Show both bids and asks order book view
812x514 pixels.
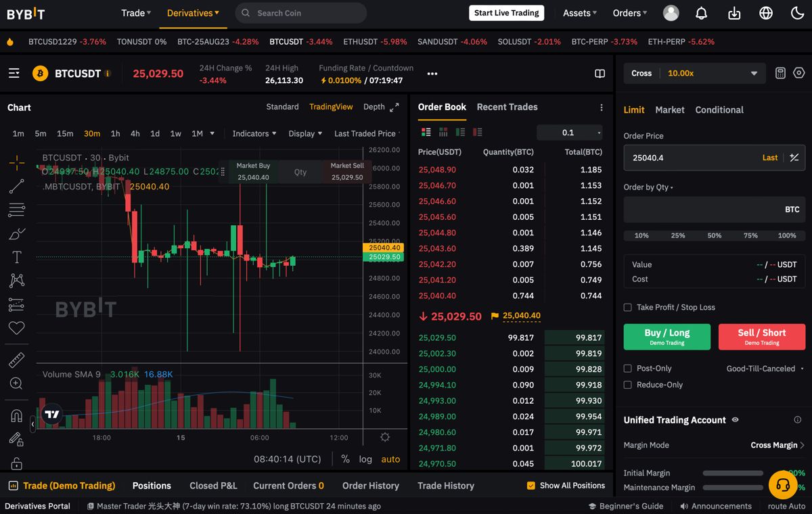pos(426,133)
